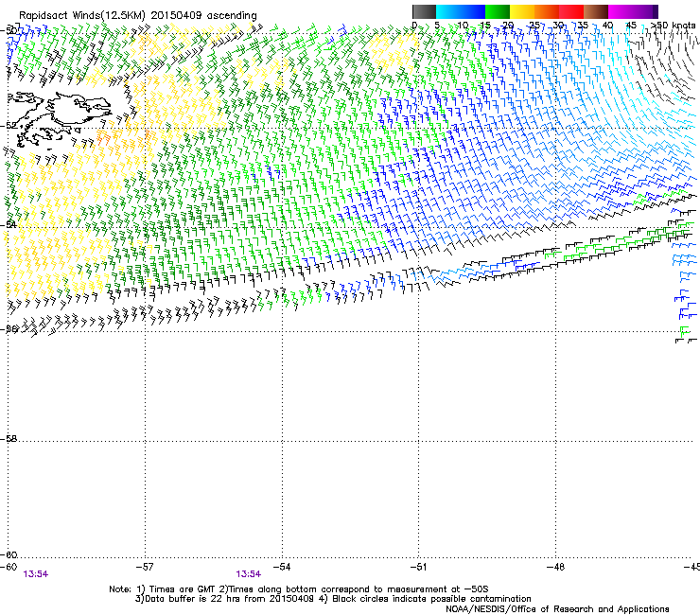Image resolution: width=700 pixels, height=615 pixels.
Task: Click the green 15–20 knots legend swatch
Action: (498, 11)
